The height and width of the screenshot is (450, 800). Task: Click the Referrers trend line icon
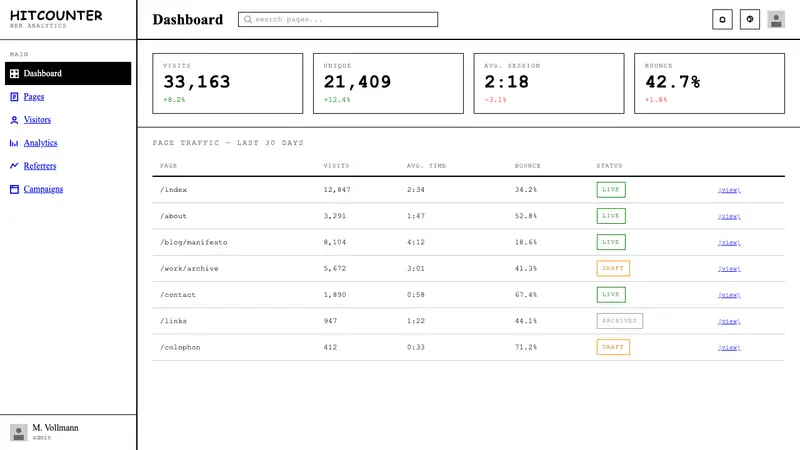[x=14, y=166]
